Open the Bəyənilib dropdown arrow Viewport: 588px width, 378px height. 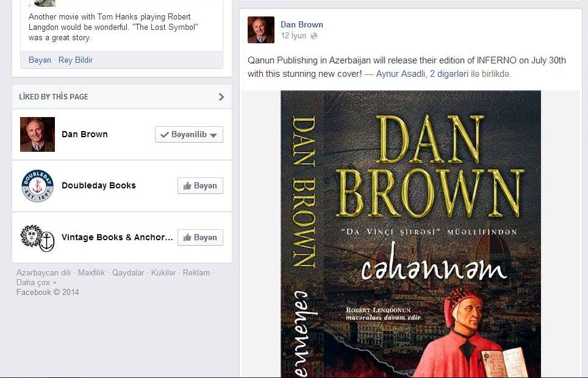(x=213, y=135)
